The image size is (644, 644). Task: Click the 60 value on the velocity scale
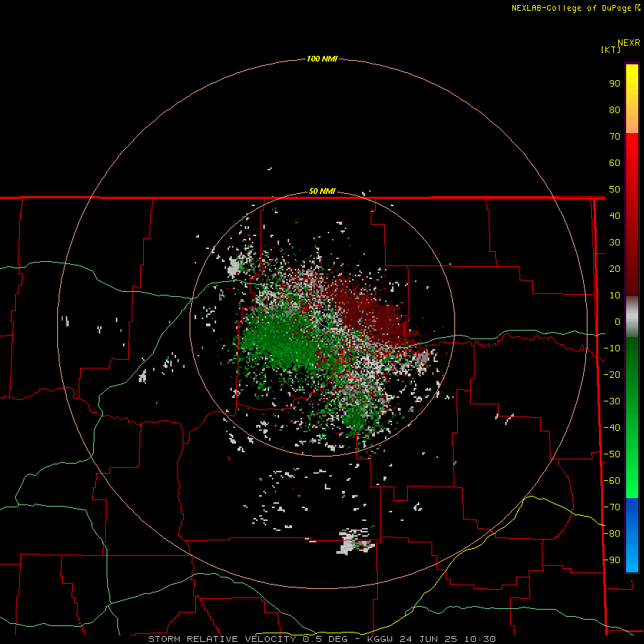pyautogui.click(x=615, y=162)
